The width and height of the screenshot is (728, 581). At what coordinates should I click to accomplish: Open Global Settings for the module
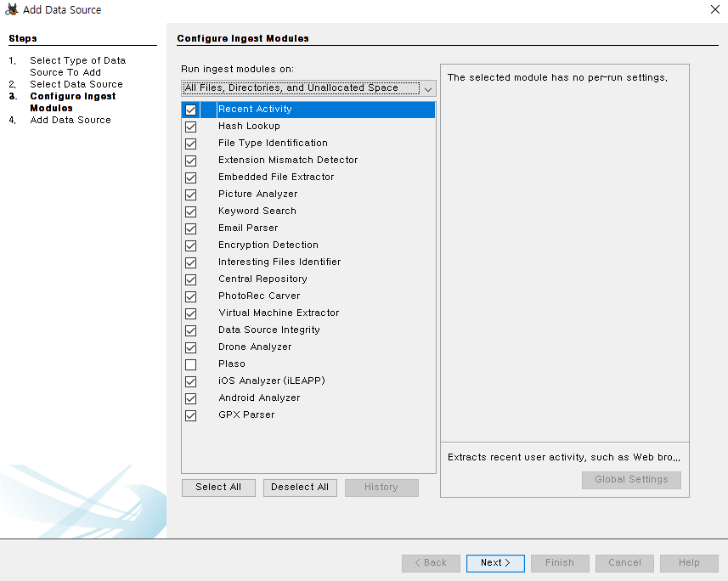631,480
